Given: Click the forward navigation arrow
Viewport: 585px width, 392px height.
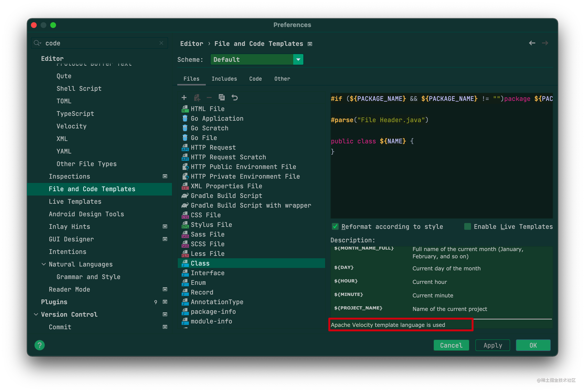Looking at the screenshot, I should click(x=545, y=43).
